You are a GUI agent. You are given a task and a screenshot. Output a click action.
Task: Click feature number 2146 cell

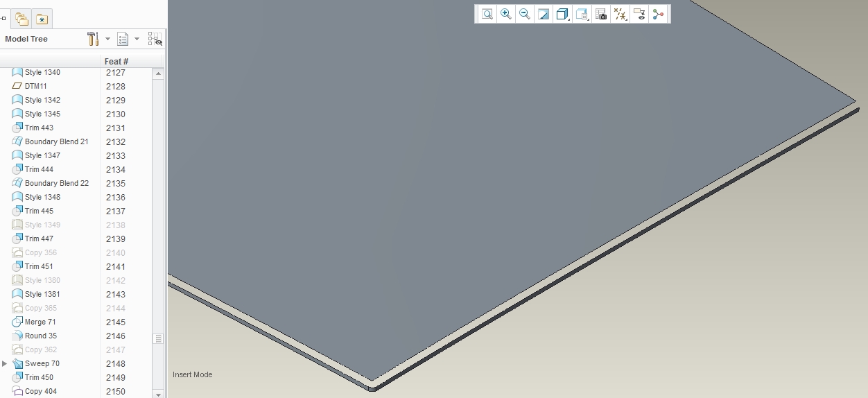click(x=116, y=336)
